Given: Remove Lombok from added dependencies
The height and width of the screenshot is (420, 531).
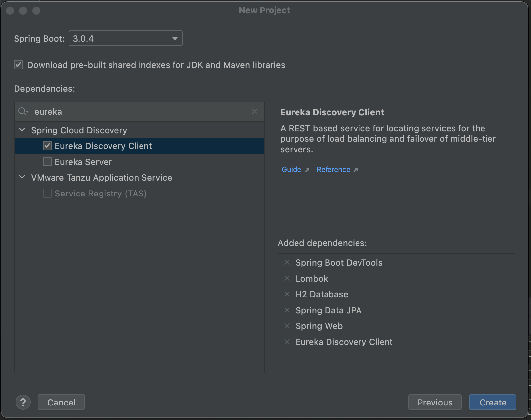Looking at the screenshot, I should click(x=287, y=278).
